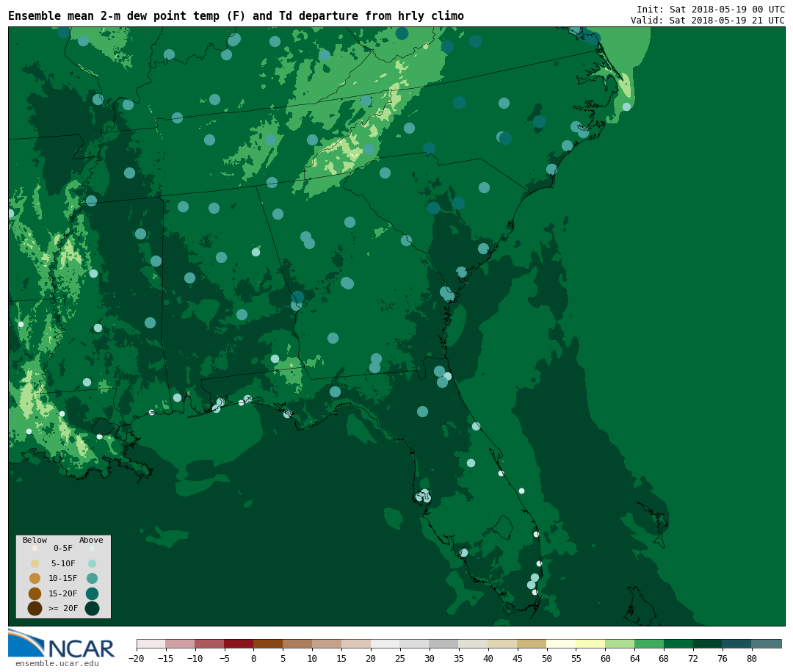Pick the 5 to 10 light brown colorbar swatch
793x672 pixels.
tap(297, 643)
